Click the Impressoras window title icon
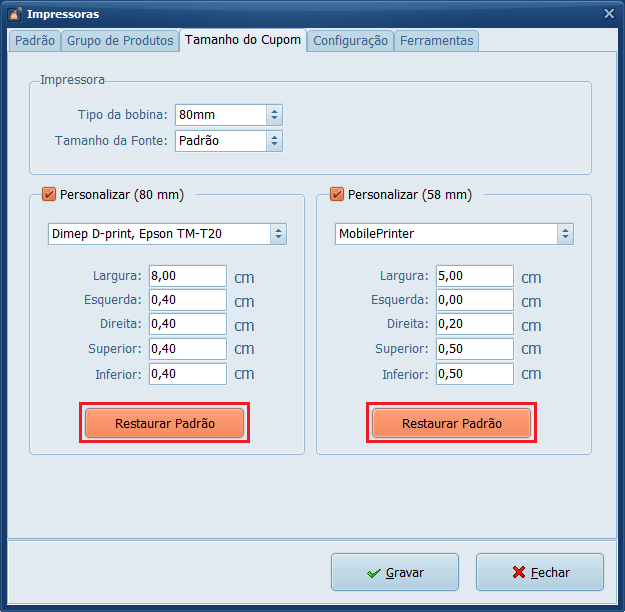This screenshot has height=612, width=625. tap(14, 14)
